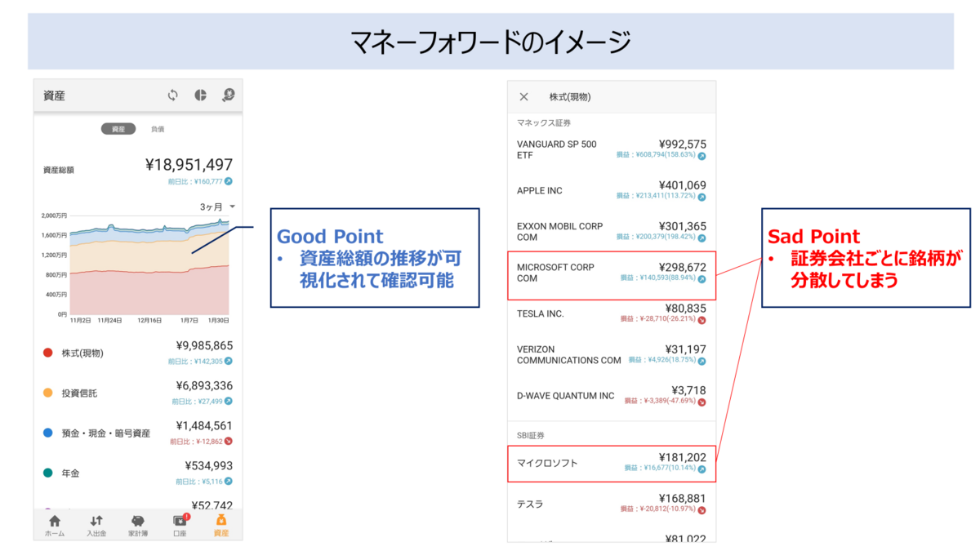Tap the red loss arrow on テスラ row
Screen dimensions: 980x551
coord(702,509)
